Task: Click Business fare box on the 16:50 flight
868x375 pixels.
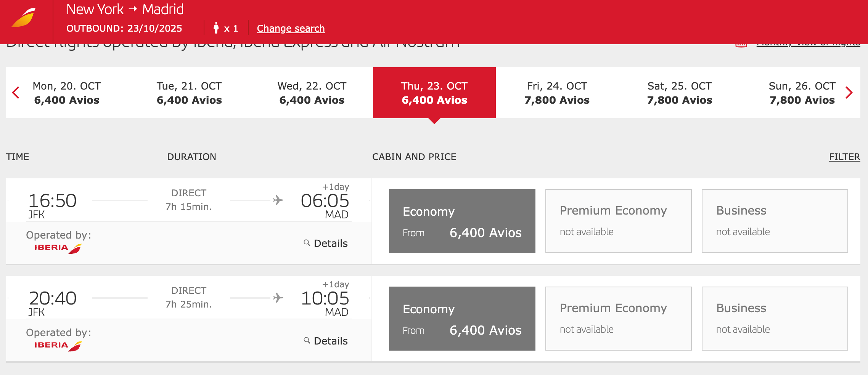Action: pyautogui.click(x=775, y=221)
